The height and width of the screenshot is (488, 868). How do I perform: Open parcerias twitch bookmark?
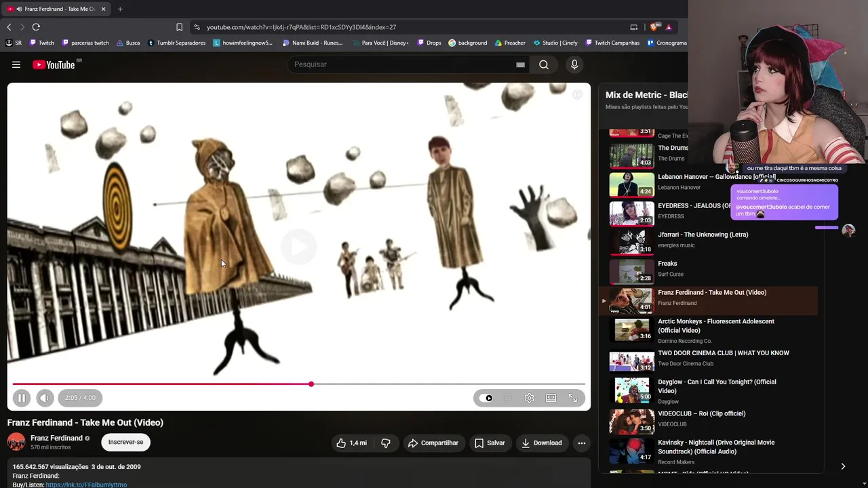[x=85, y=43]
